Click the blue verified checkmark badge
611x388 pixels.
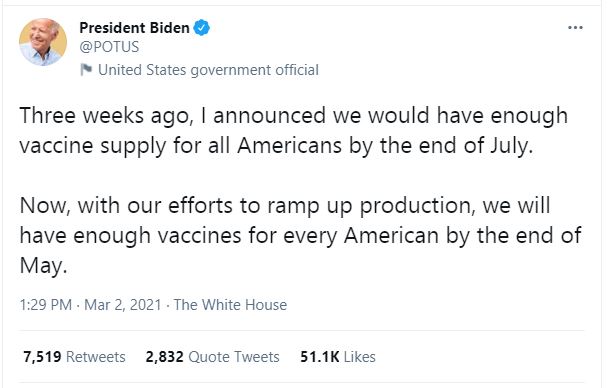(x=201, y=28)
